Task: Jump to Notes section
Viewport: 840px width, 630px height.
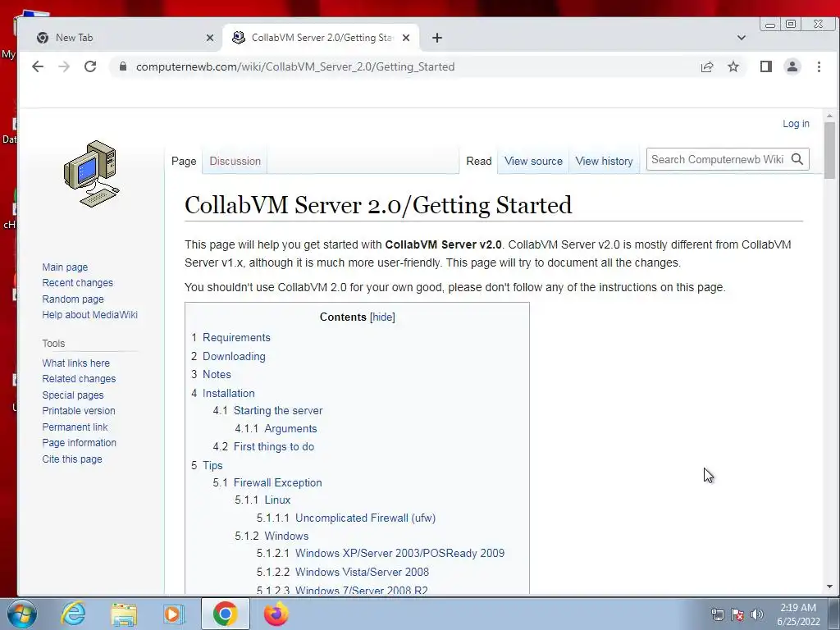Action: [217, 374]
